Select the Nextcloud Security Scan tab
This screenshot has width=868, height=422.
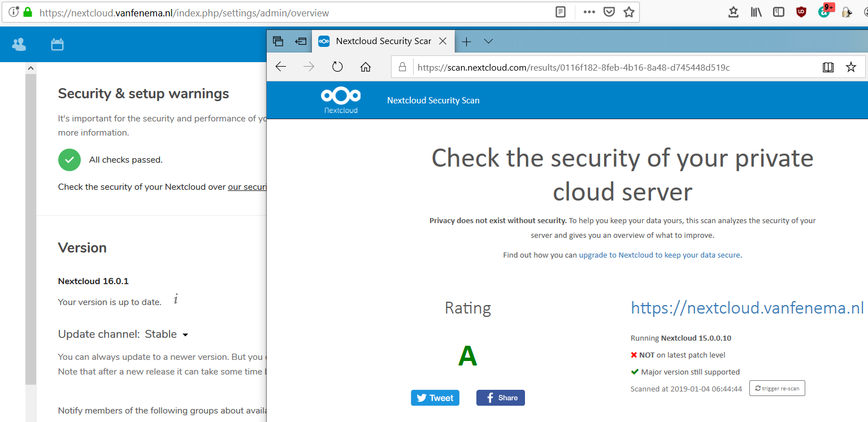[383, 41]
